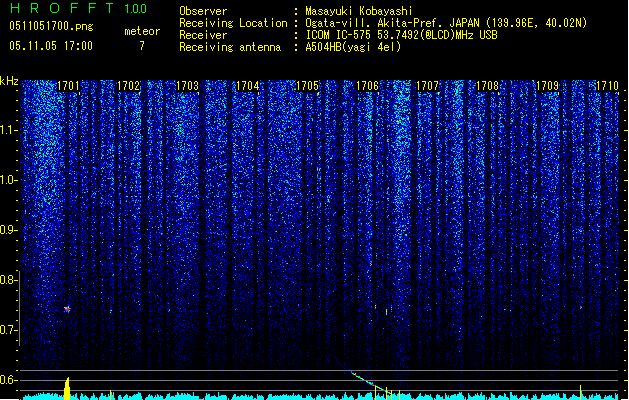Click the HROFFT 1.0.0 title text
Viewport: 629px width, 400px height.
pos(79,8)
